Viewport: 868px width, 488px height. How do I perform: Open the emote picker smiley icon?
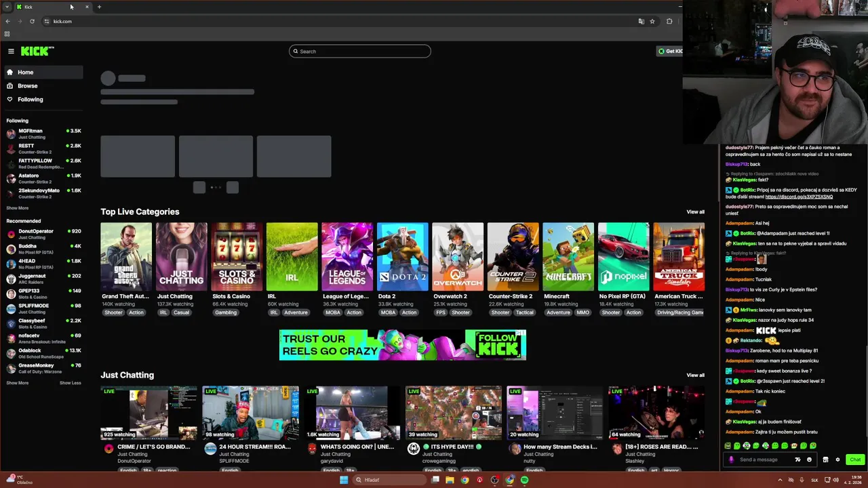tap(809, 460)
